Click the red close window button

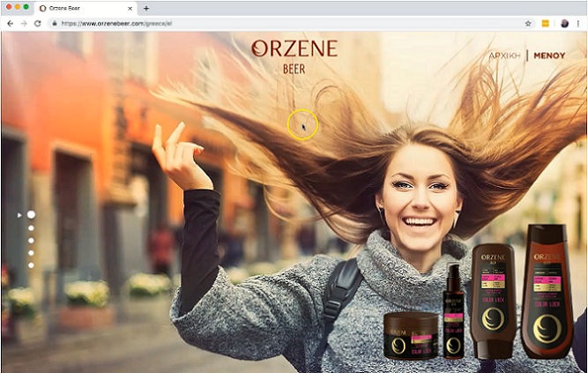click(9, 7)
